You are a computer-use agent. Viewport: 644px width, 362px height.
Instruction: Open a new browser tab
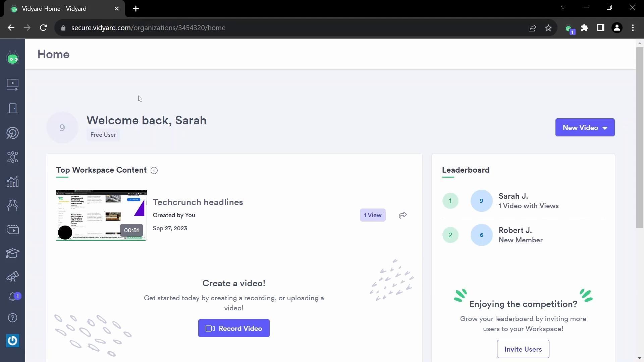(x=136, y=9)
